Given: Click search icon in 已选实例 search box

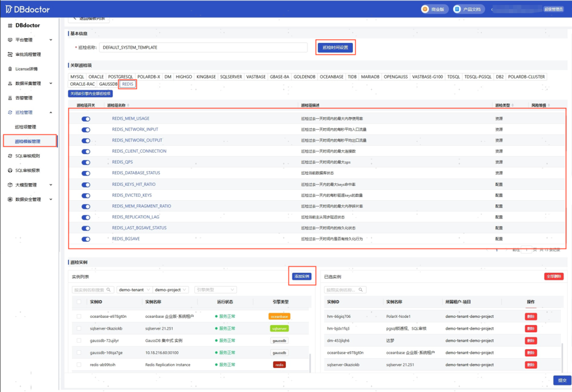Looking at the screenshot, I should (x=361, y=290).
